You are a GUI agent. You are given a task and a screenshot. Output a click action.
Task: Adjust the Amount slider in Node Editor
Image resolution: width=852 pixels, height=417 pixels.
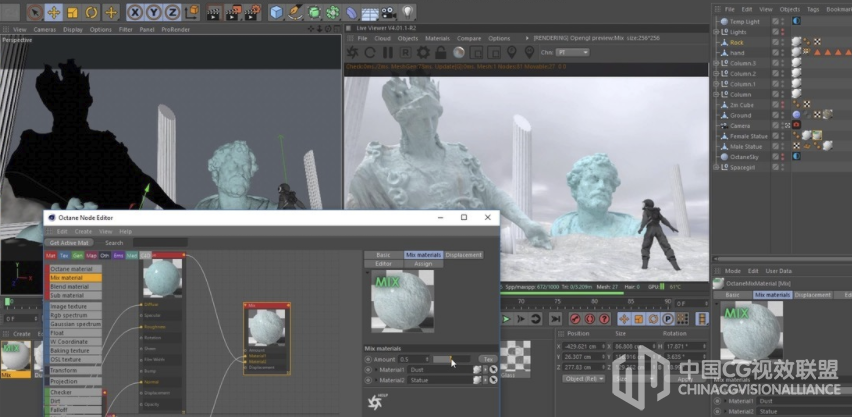pos(452,359)
